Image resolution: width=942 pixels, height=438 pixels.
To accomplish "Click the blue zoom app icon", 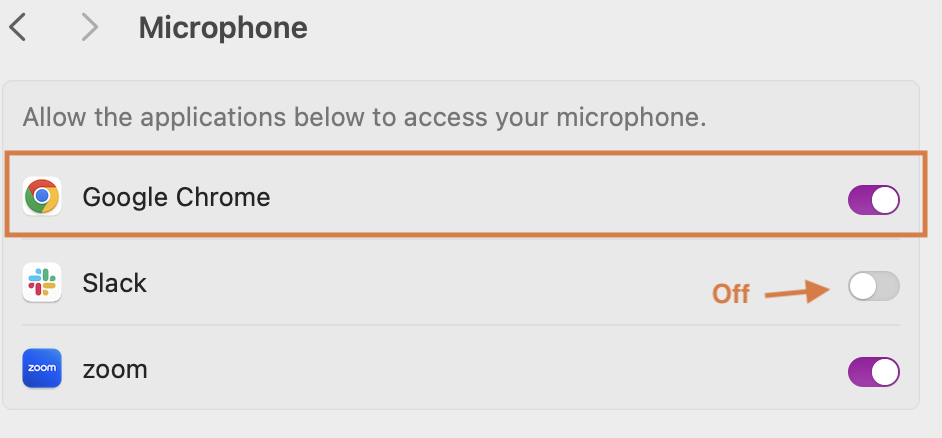I will tap(41, 368).
